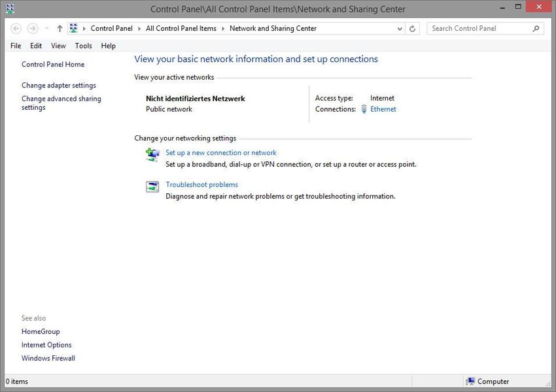Open the recent locations dropdown arrow
The image size is (556, 392).
[x=46, y=28]
